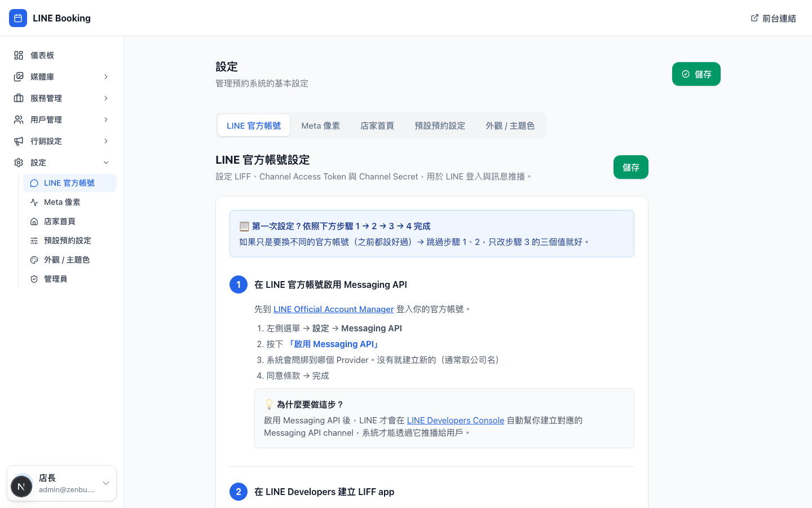Image resolution: width=812 pixels, height=508 pixels.
Task: Click the 管理員 shield icon
Action: (34, 278)
